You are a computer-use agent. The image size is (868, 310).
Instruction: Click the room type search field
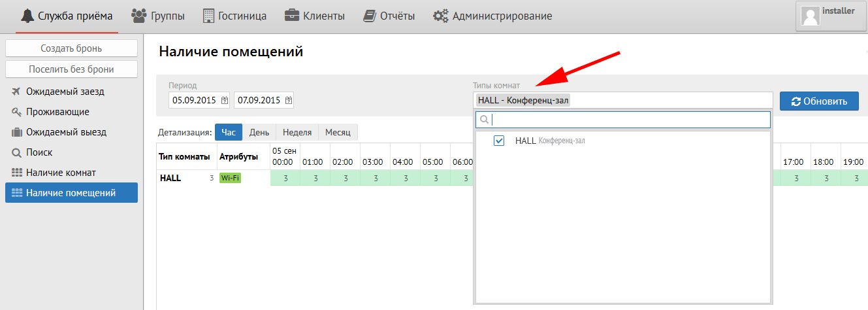click(x=624, y=120)
